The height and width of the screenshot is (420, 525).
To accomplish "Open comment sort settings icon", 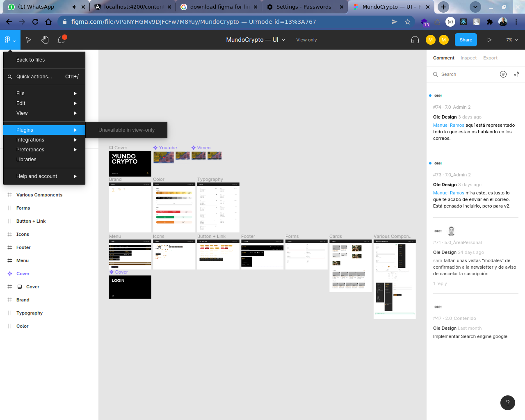I will (x=516, y=74).
